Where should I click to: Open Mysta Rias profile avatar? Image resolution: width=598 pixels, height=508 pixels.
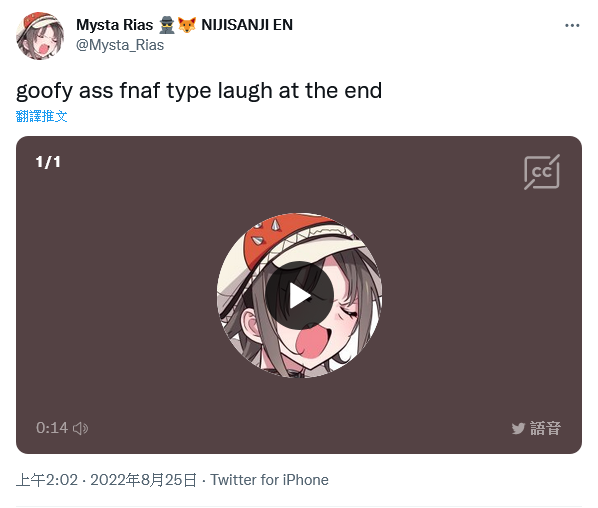[x=40, y=35]
